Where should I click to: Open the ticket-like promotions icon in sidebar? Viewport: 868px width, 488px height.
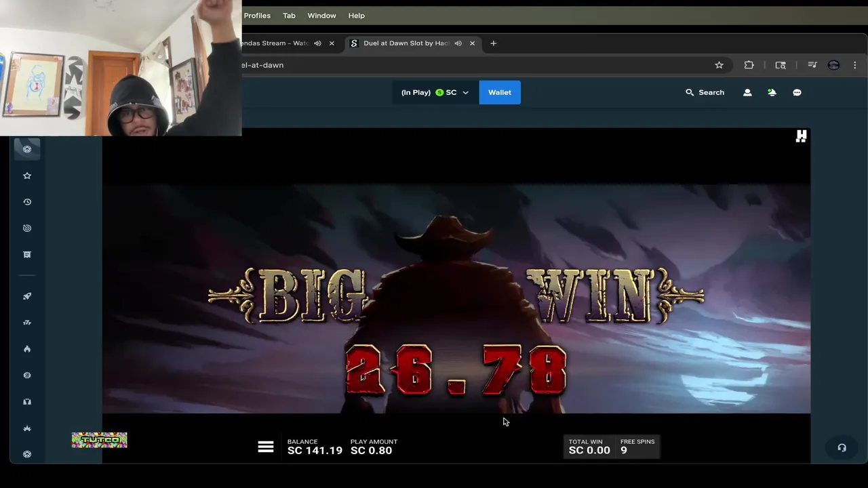(x=27, y=255)
